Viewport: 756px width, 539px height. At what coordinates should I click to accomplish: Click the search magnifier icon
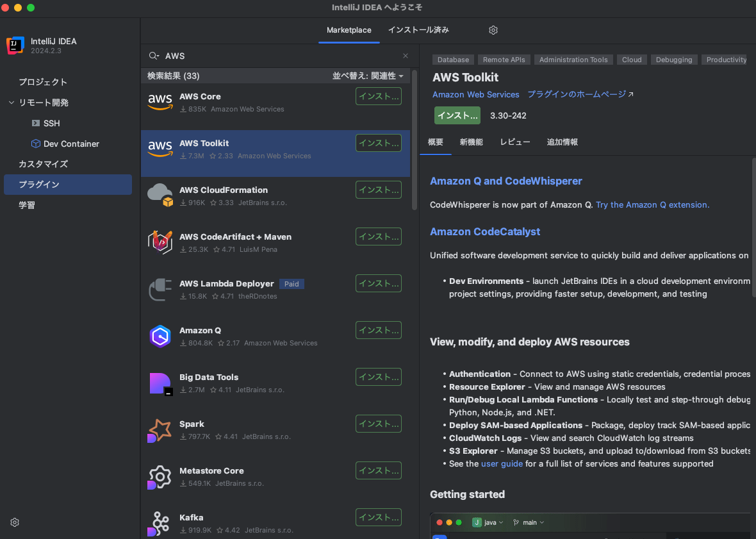point(154,56)
